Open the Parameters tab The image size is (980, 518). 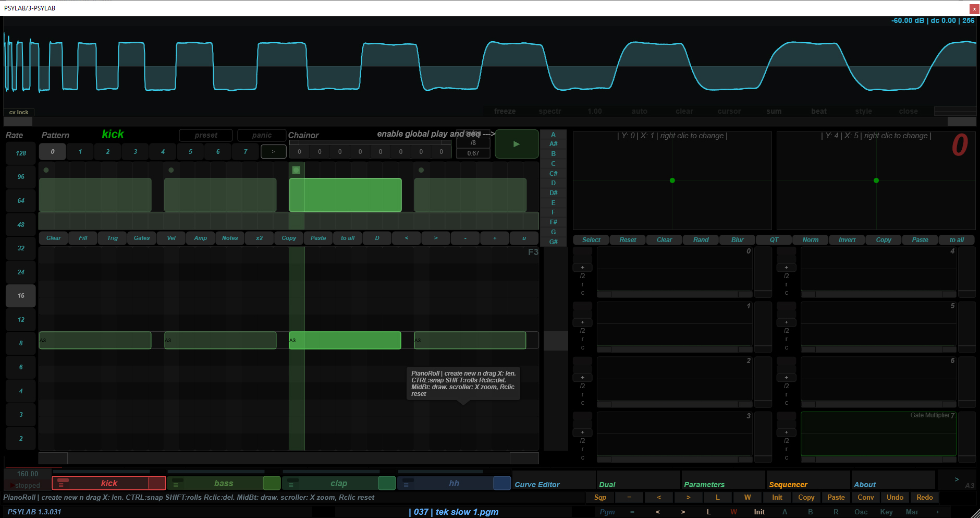704,485
